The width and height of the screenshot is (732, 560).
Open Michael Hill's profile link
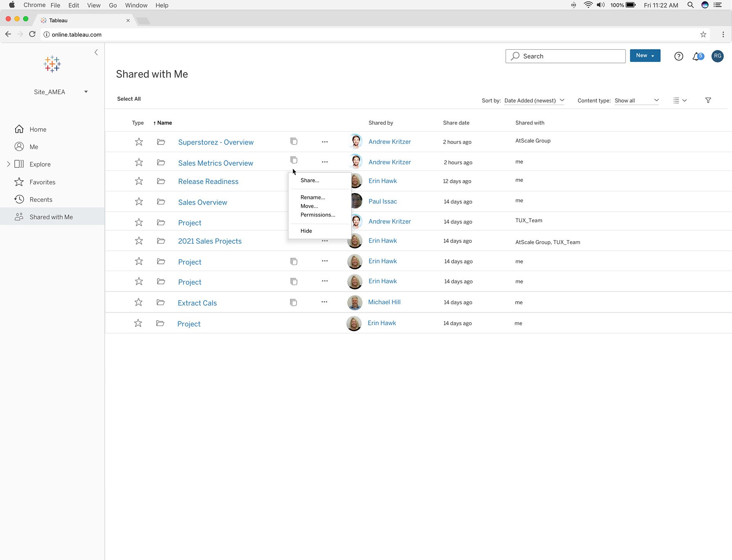pos(384,302)
